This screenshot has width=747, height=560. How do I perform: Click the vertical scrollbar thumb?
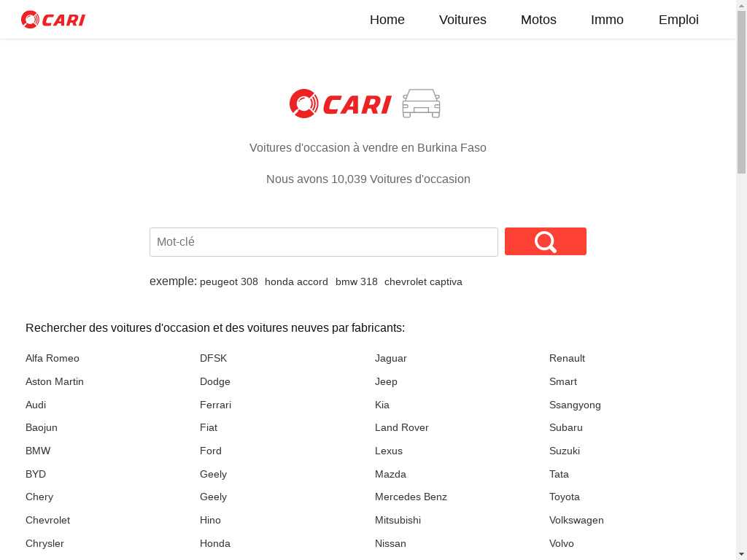click(x=742, y=91)
